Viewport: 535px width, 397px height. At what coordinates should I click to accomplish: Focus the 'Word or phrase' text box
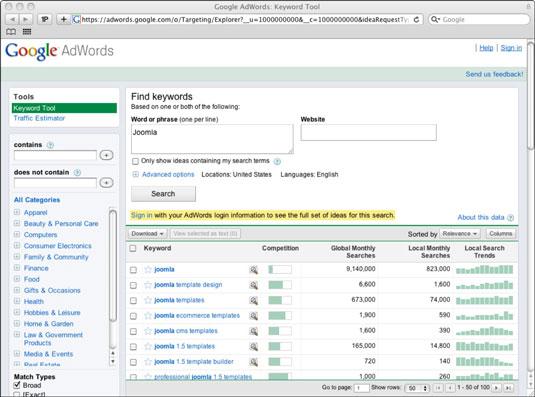pos(212,139)
